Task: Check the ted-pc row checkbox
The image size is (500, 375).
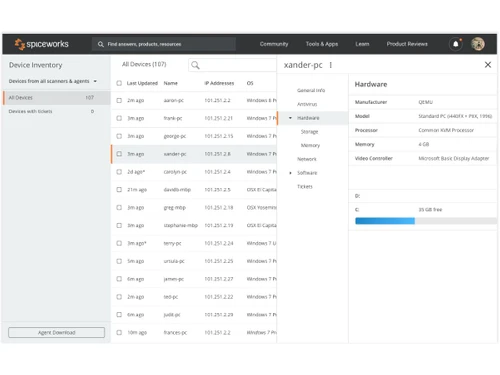Action: click(119, 297)
